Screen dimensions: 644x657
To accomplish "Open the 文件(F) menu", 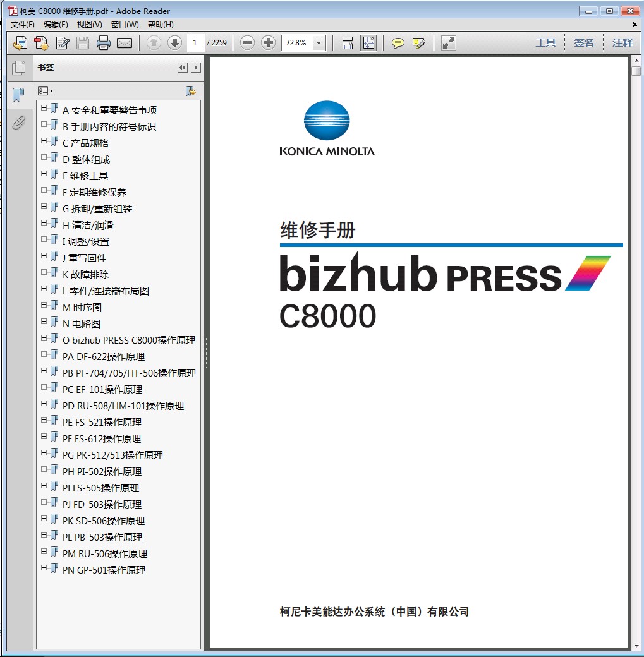I will click(x=22, y=25).
